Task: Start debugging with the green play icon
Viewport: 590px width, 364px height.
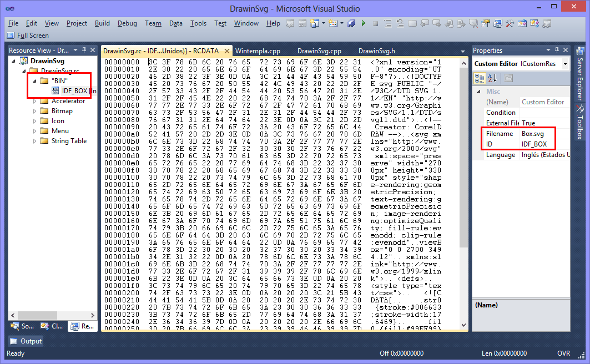Action: (x=364, y=23)
